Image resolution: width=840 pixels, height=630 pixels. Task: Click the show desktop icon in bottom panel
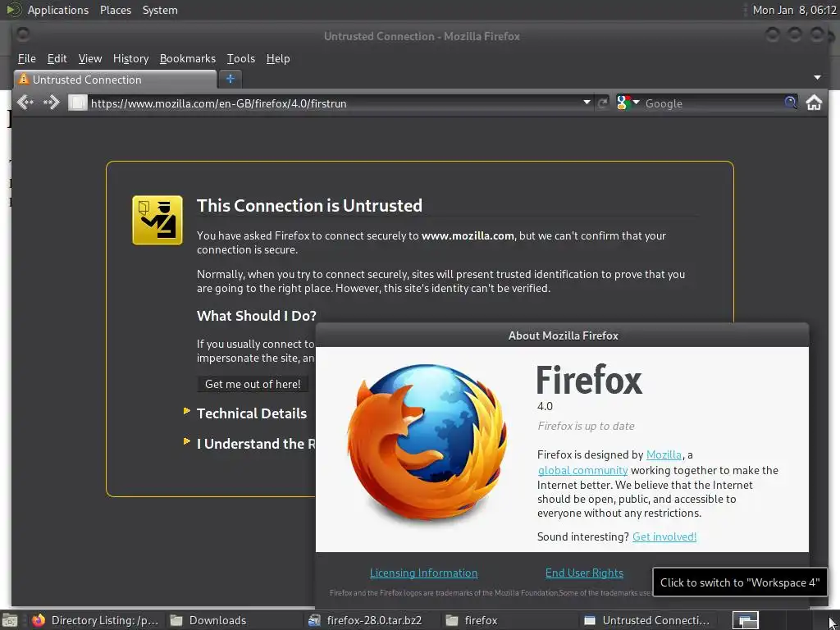click(x=10, y=620)
